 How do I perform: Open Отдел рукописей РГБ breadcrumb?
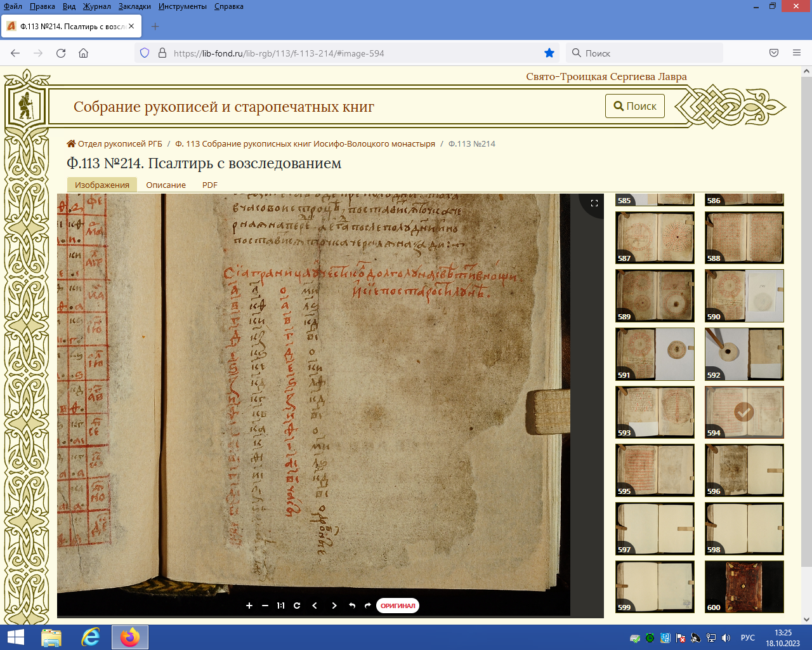tap(115, 143)
